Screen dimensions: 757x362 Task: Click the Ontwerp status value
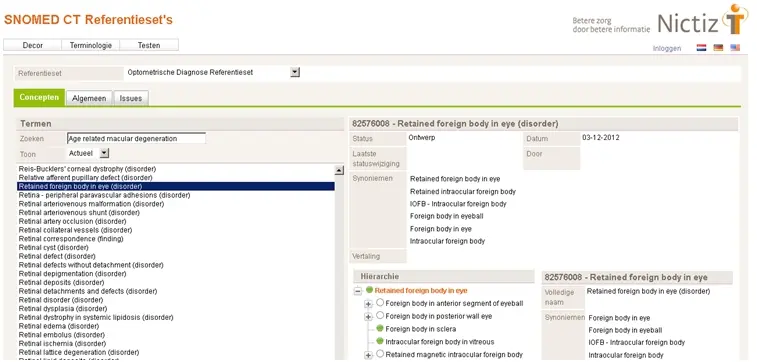[421, 138]
